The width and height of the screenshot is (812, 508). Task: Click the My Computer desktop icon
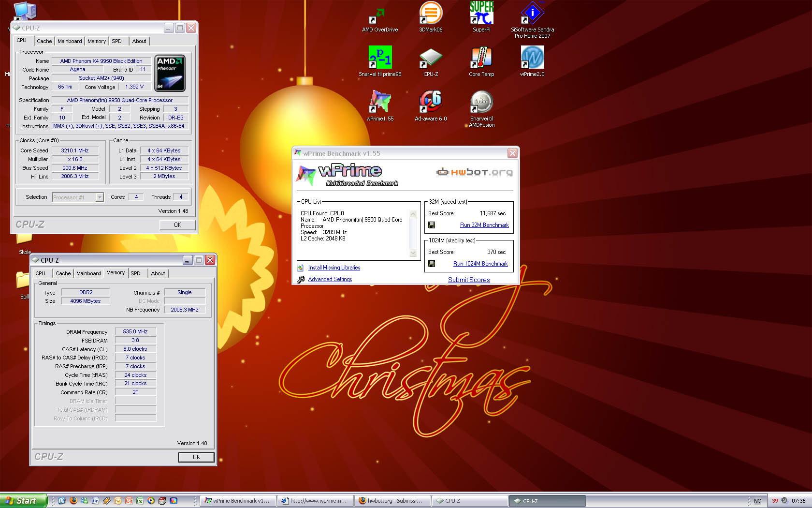pos(24,12)
